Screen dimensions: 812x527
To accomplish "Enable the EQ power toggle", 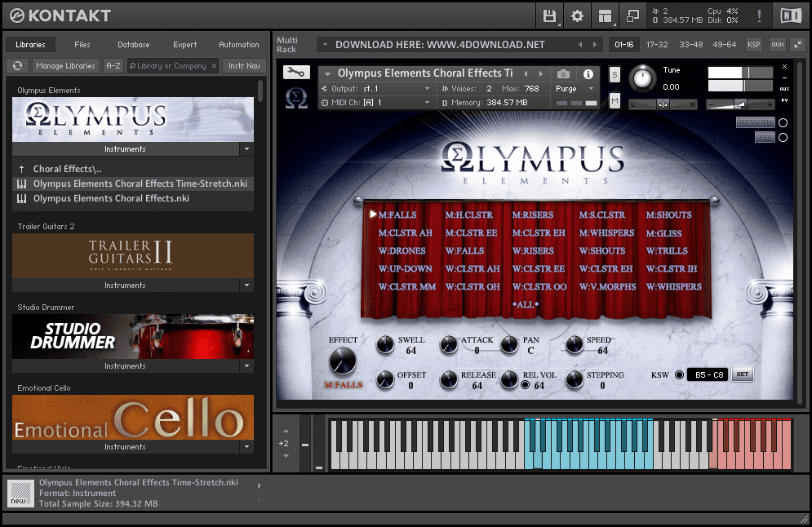I will click(783, 137).
